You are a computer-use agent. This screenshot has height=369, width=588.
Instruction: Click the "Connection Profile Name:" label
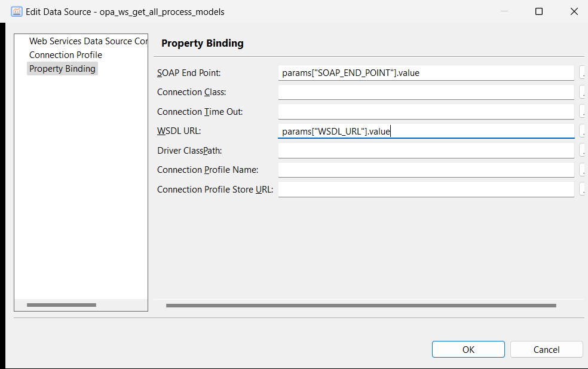coord(208,170)
